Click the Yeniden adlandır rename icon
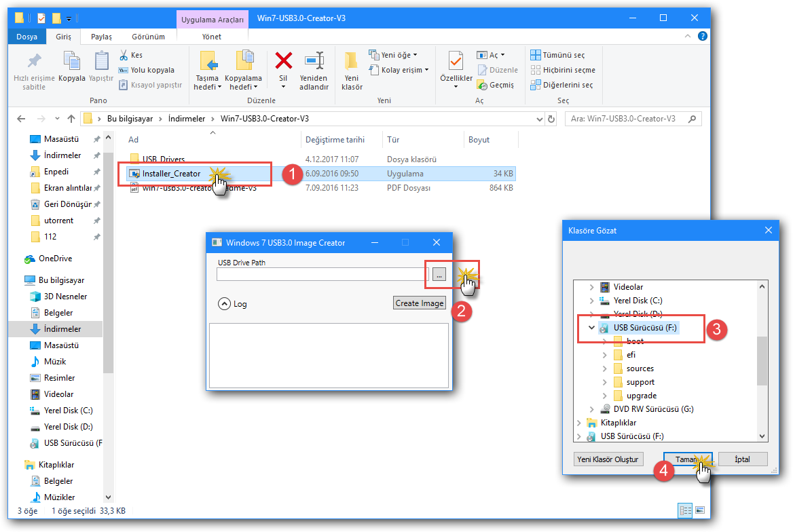The height and width of the screenshot is (532, 793). (314, 61)
